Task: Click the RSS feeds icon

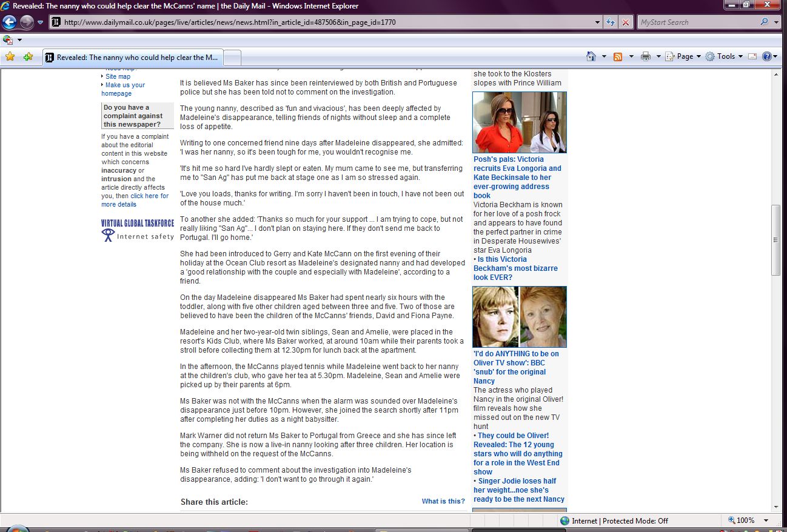Action: click(x=618, y=56)
